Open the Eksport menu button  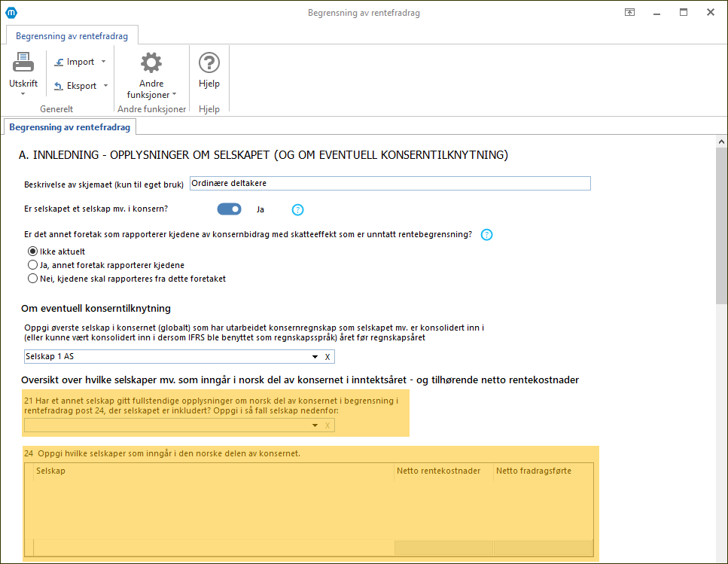point(81,86)
